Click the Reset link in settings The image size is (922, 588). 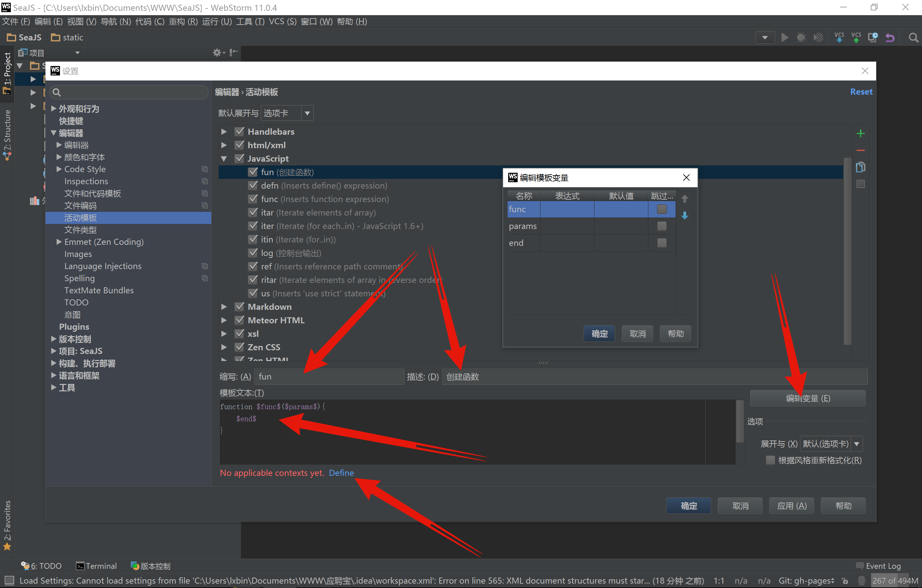pyautogui.click(x=861, y=92)
